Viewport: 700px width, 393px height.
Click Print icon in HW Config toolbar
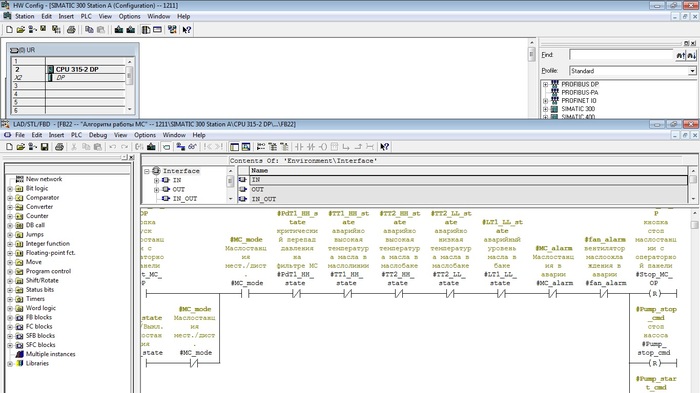tap(71, 29)
